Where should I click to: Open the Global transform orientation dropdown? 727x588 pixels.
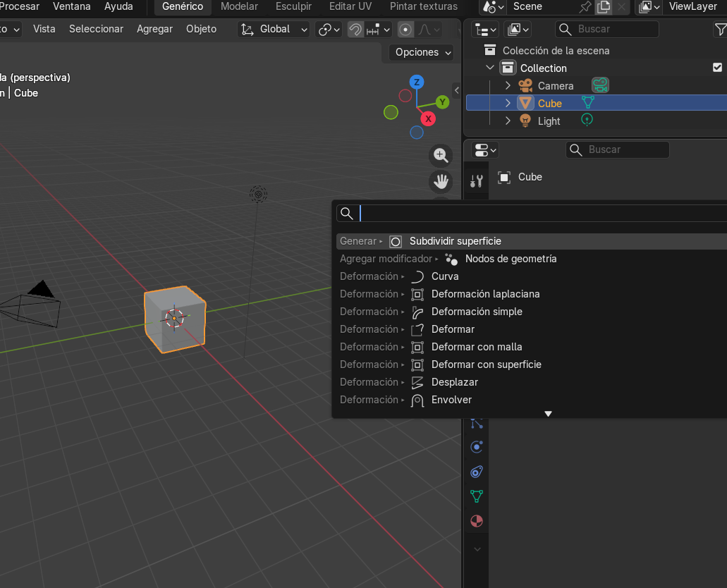[274, 30]
